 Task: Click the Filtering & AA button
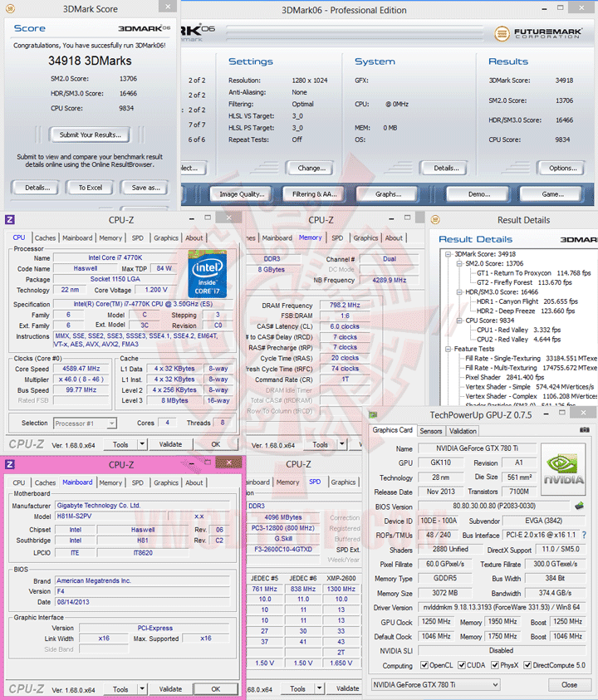pos(315,194)
